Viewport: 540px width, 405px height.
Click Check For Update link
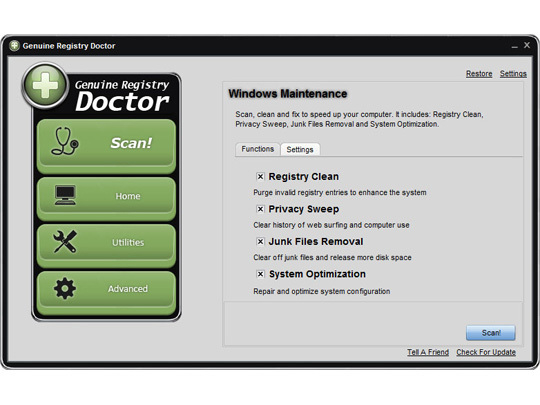pyautogui.click(x=486, y=352)
